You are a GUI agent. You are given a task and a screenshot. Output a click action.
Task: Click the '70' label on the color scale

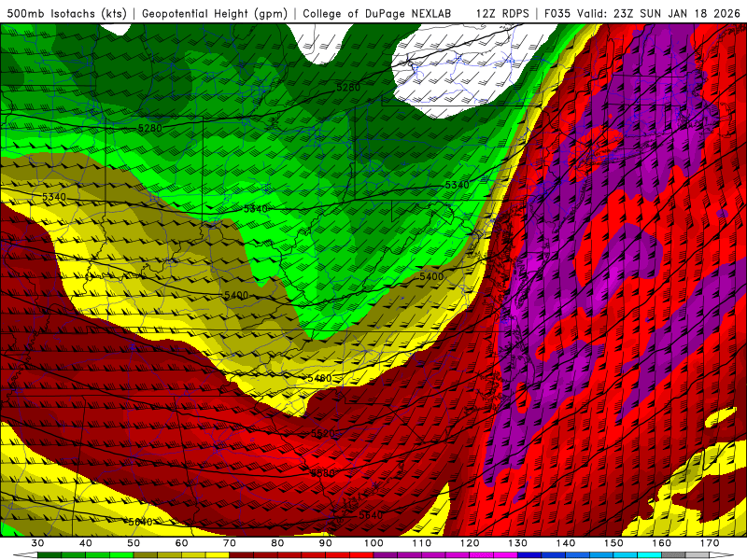pyautogui.click(x=230, y=543)
